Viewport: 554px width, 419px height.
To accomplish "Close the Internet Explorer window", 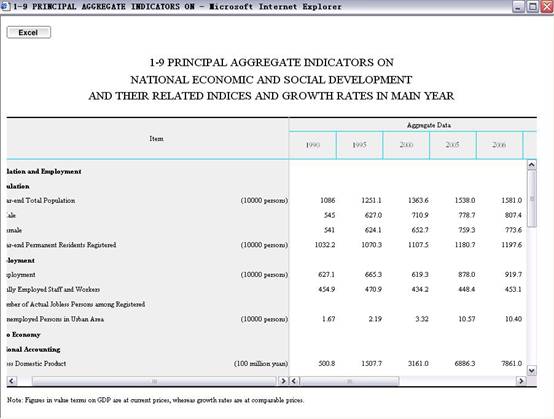I will click(547, 6).
